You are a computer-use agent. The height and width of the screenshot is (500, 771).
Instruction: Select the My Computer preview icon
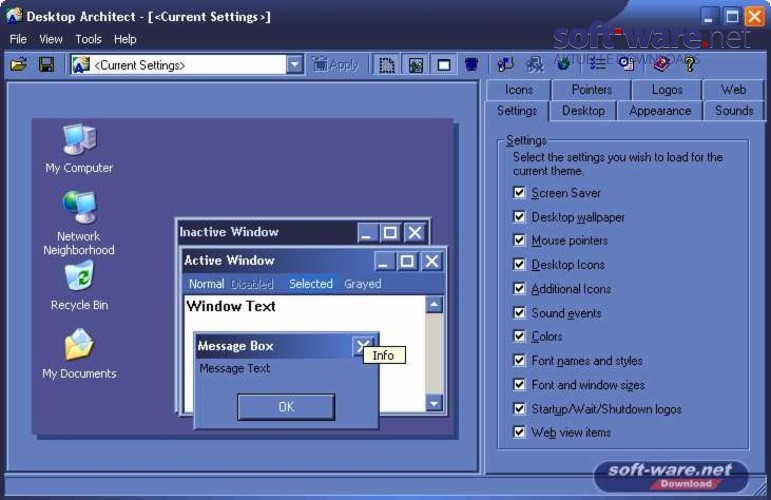click(x=79, y=149)
